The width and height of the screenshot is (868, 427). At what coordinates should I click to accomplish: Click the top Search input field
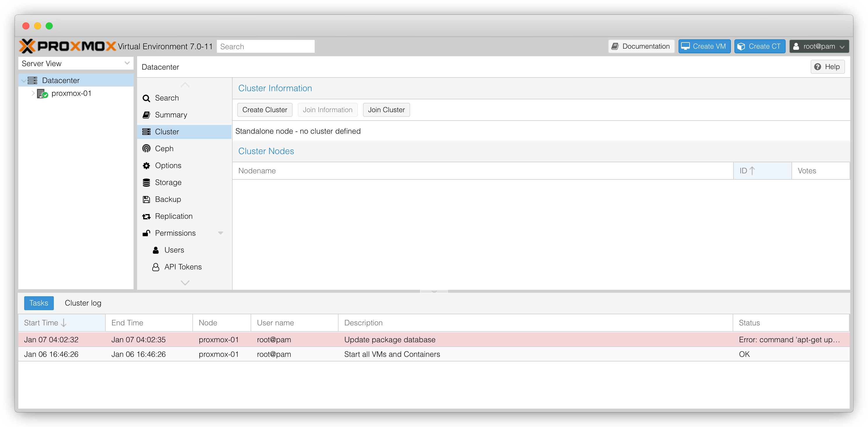(x=265, y=47)
